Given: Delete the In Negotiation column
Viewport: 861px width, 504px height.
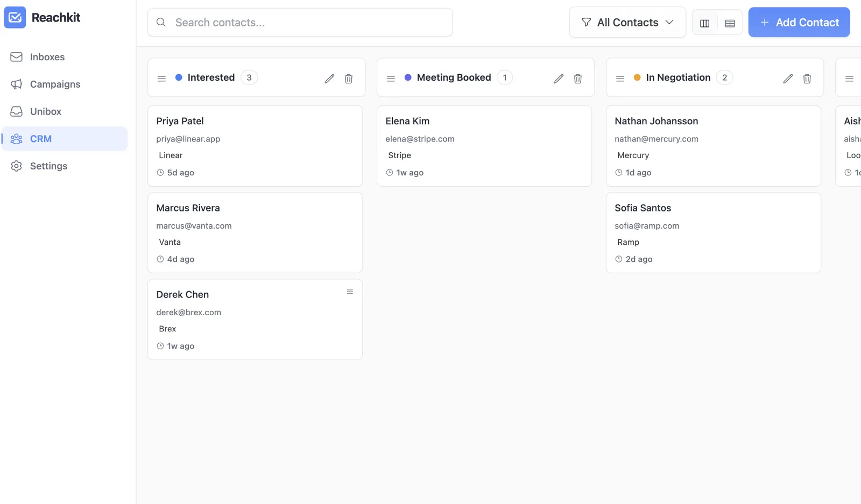Looking at the screenshot, I should click(807, 79).
